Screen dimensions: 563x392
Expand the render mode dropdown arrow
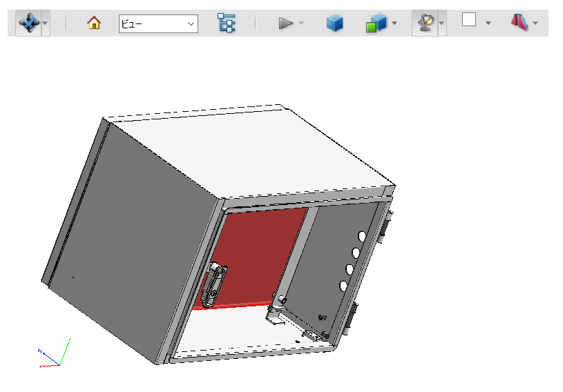click(x=394, y=23)
